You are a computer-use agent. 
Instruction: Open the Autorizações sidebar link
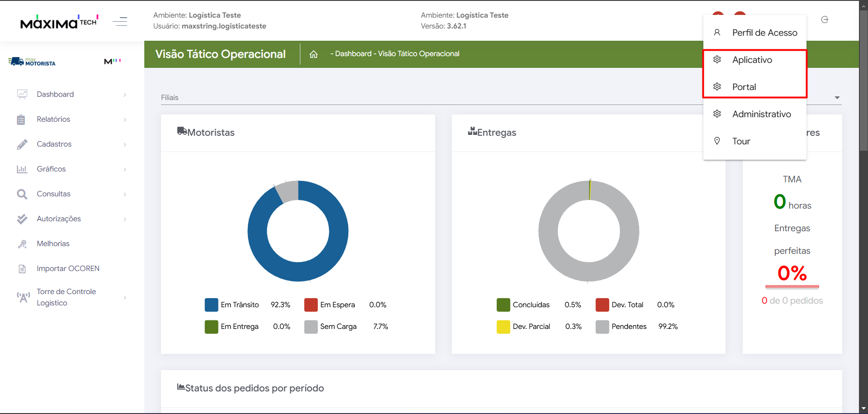[x=59, y=219]
